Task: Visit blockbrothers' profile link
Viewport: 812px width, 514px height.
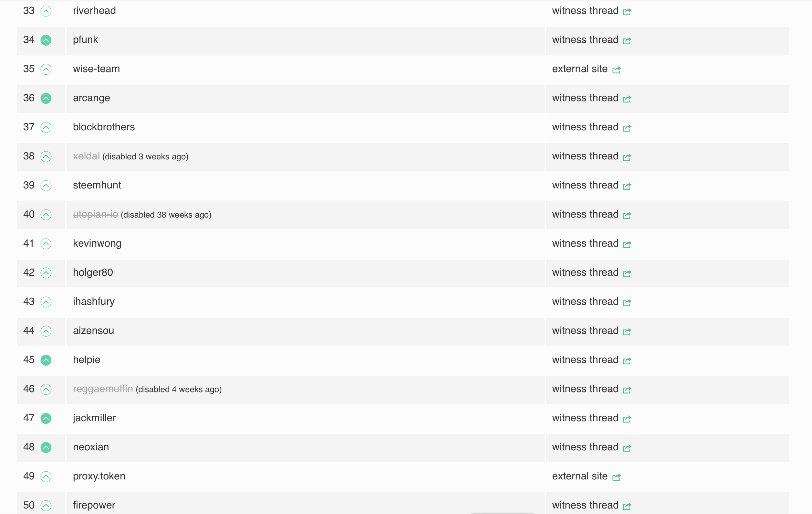Action: pyautogui.click(x=104, y=127)
